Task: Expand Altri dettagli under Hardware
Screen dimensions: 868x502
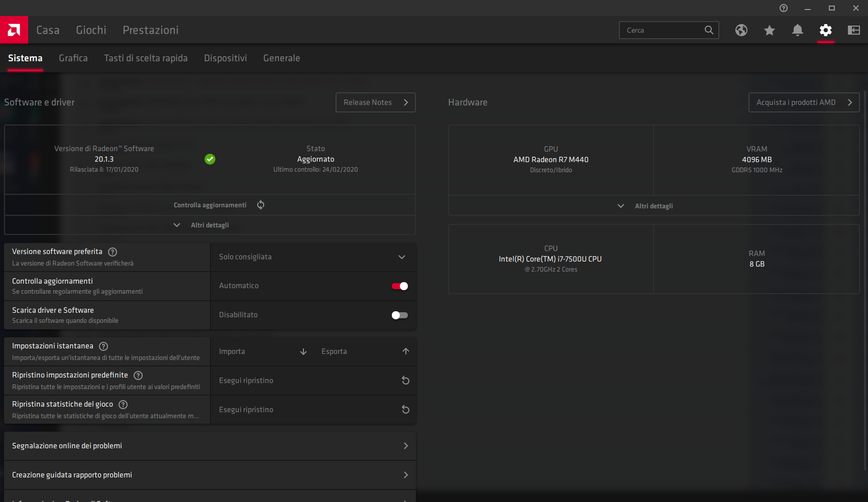Action: pos(654,206)
